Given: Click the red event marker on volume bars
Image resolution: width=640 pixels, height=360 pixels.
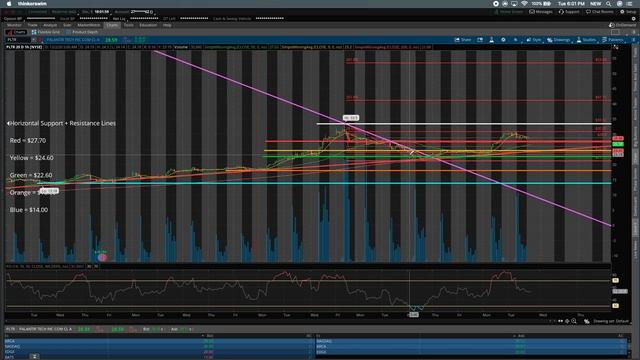Looking at the screenshot, I should tap(102, 257).
